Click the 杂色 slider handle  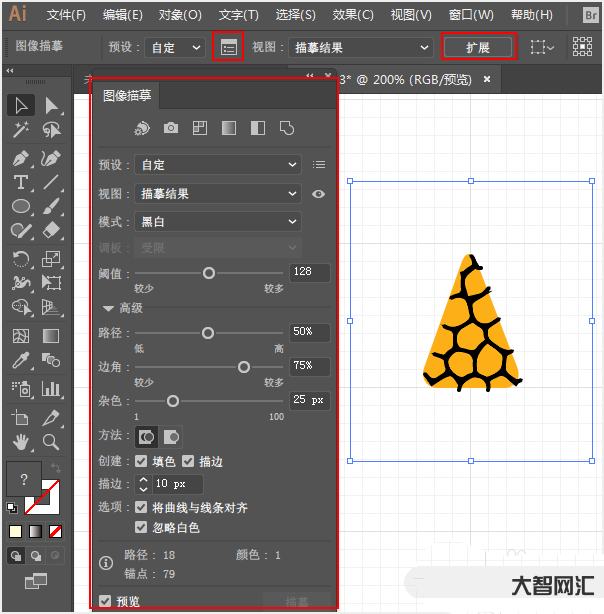tap(173, 401)
